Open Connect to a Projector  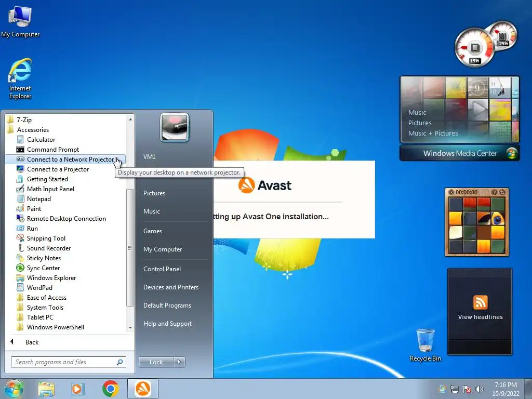click(58, 169)
